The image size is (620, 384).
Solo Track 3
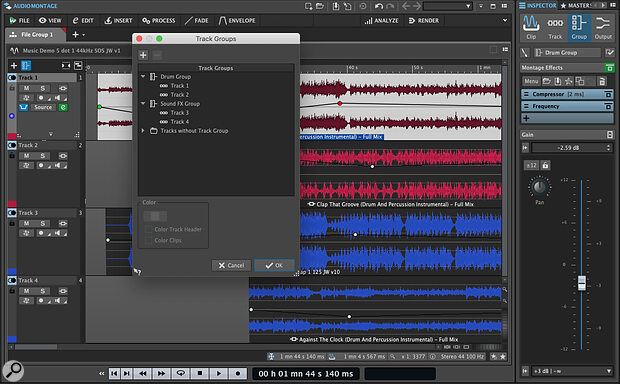coord(43,223)
